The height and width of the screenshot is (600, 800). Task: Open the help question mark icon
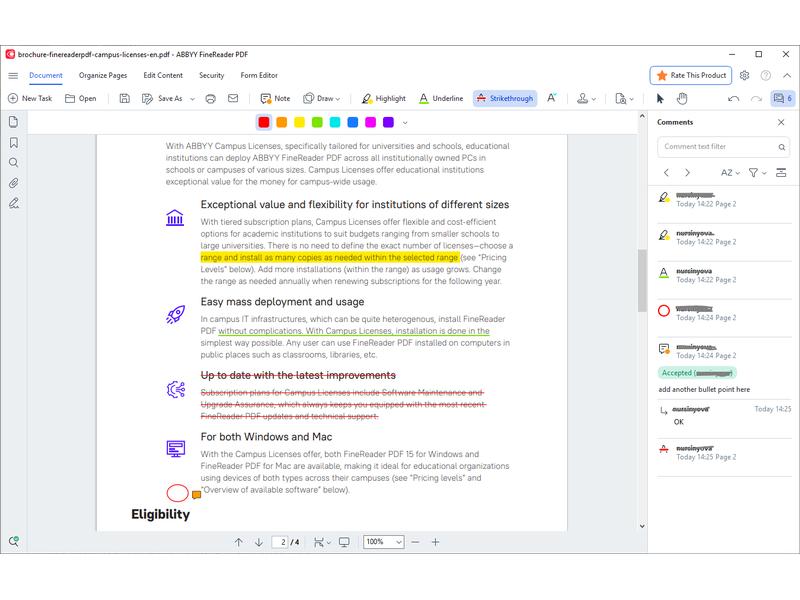coord(766,76)
